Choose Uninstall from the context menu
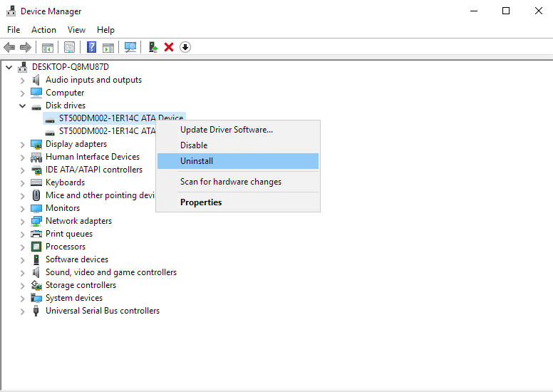 click(x=197, y=161)
